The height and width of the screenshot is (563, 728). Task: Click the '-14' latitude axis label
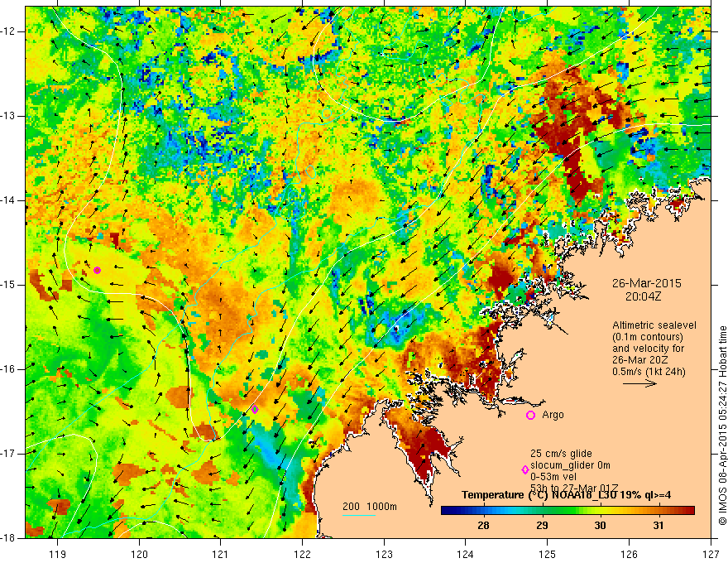[8, 200]
